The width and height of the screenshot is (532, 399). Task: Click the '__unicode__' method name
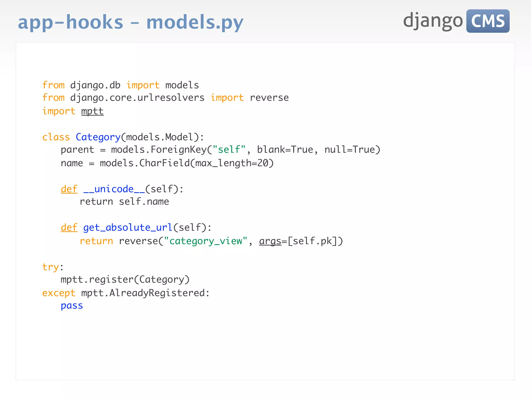click(114, 189)
